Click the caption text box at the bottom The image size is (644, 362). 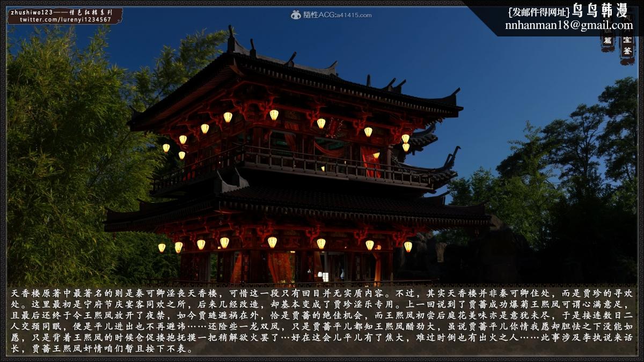coord(322,320)
